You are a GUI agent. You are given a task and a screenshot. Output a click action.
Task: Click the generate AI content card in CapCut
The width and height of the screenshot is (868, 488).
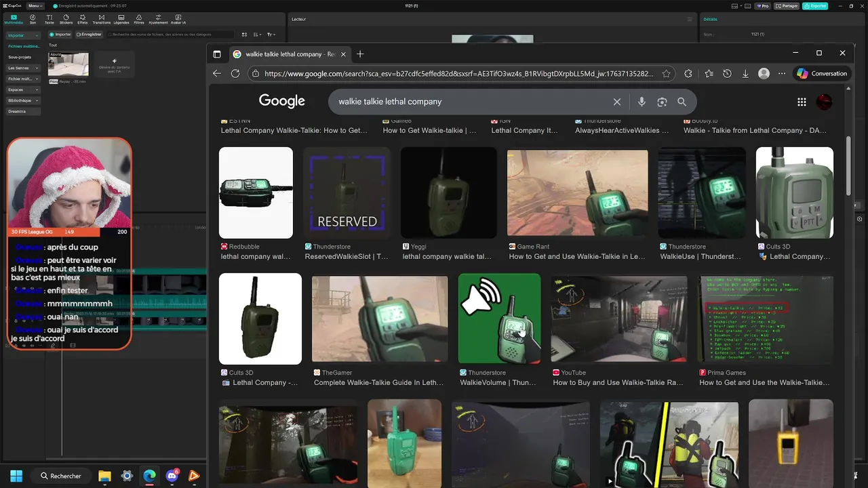(x=114, y=64)
